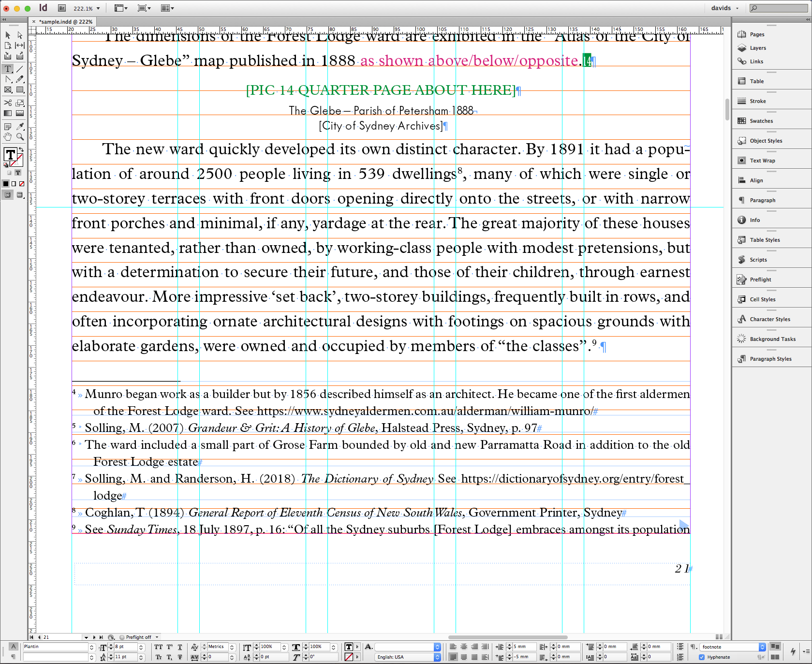Switch to the sample.indd document tab
Image resolution: width=812 pixels, height=664 pixels.
pos(65,22)
